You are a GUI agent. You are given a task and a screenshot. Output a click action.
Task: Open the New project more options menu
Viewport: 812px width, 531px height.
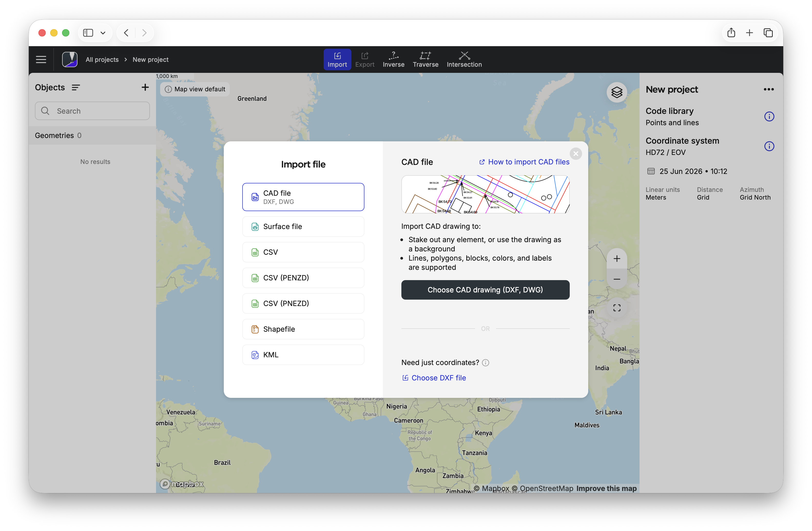click(x=768, y=89)
